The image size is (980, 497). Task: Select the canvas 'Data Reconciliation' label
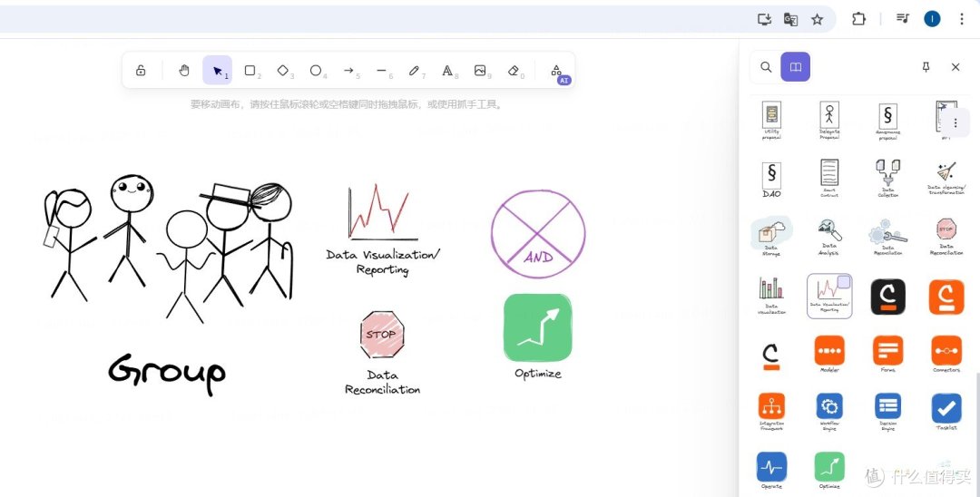(x=382, y=382)
